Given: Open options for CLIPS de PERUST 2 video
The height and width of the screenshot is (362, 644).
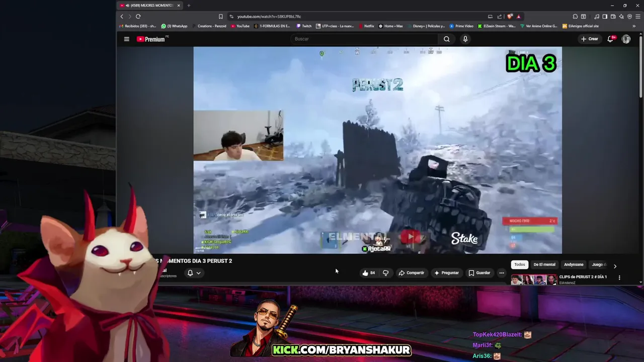Looking at the screenshot, I should (619, 278).
